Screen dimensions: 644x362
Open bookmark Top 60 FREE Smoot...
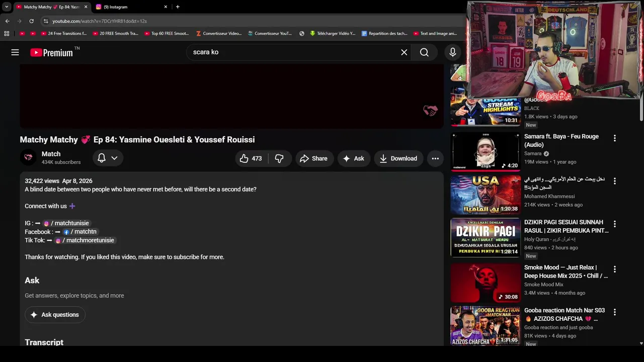[x=166, y=34]
